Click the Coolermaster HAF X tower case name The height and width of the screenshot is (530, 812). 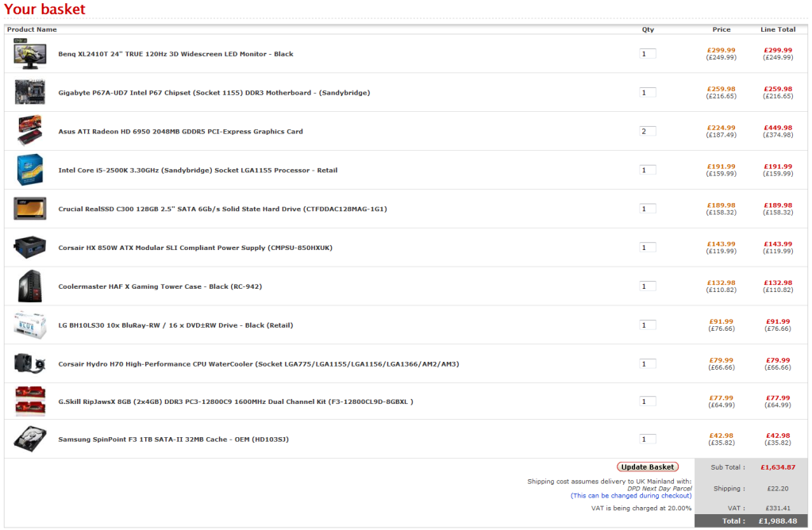pyautogui.click(x=160, y=286)
